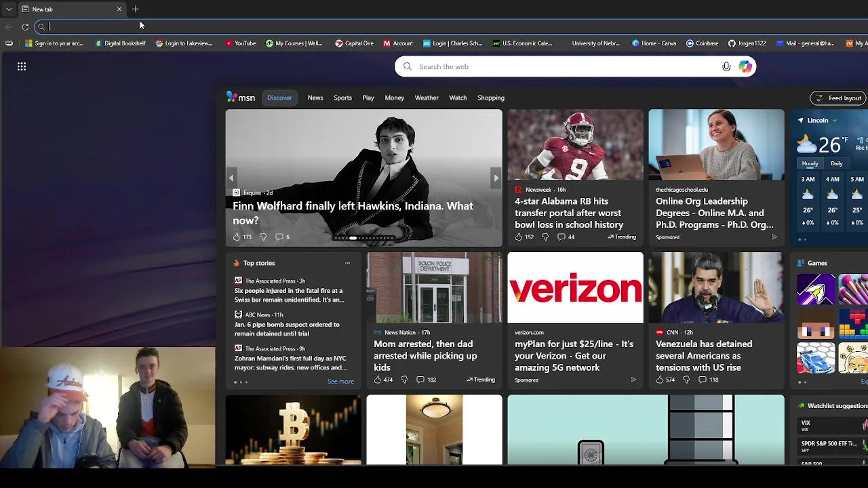
Task: Open Finn Wolfhard Hawkins headline
Action: point(353,213)
